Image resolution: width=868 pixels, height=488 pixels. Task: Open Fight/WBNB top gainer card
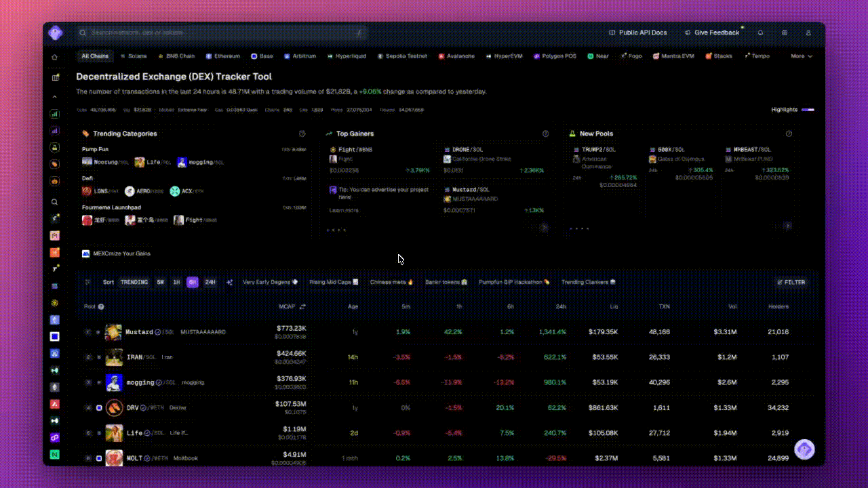tap(380, 160)
